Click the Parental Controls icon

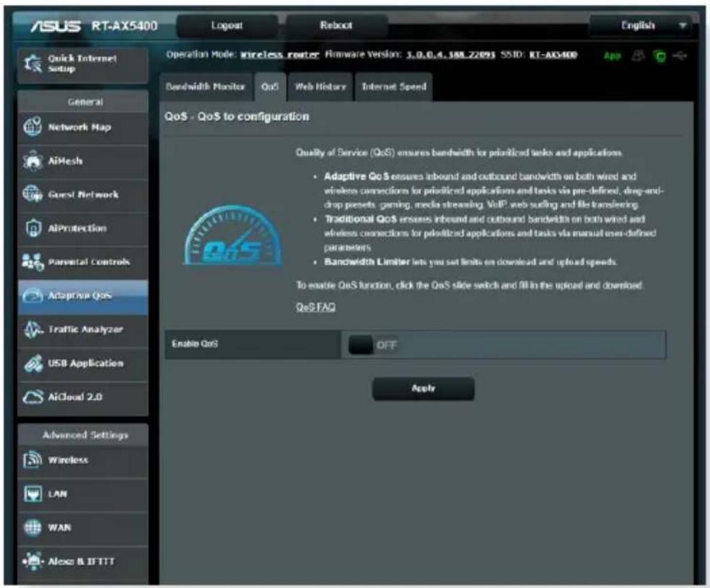point(32,262)
